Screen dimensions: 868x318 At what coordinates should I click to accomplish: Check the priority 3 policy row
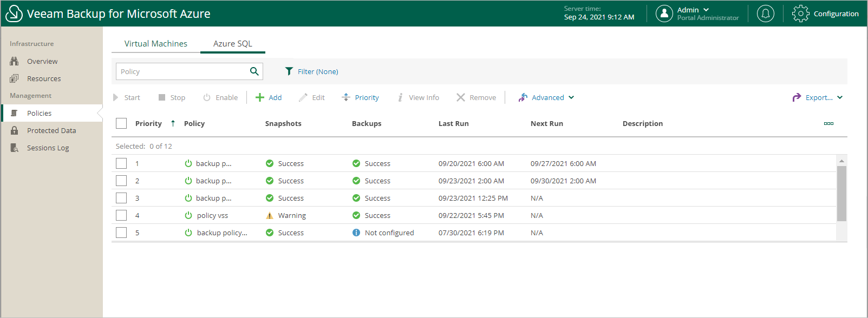coord(121,198)
